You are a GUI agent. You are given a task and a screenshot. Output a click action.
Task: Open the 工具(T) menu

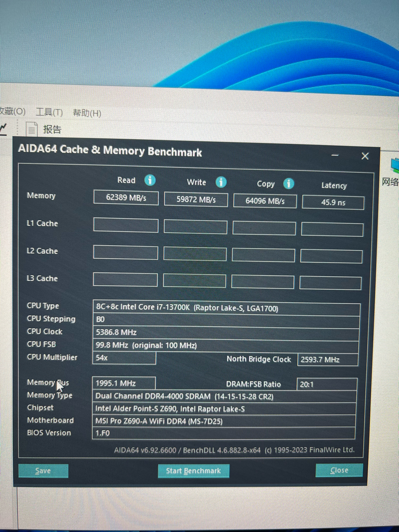point(49,112)
